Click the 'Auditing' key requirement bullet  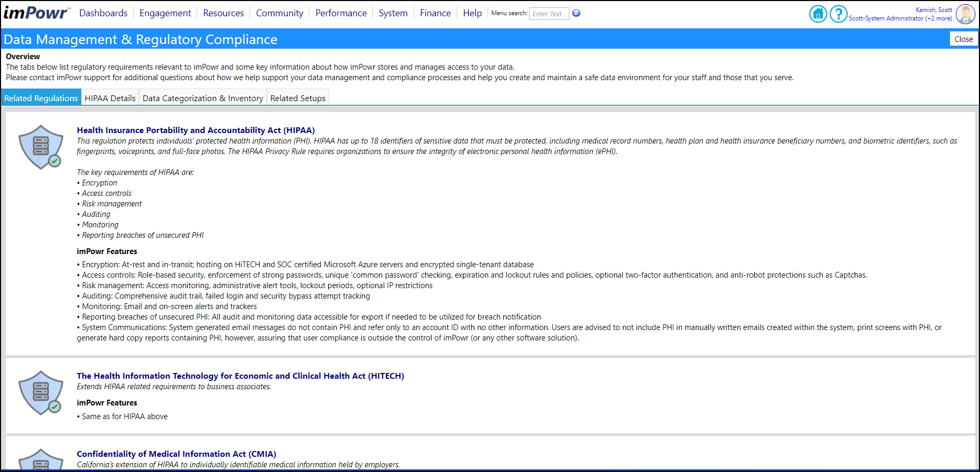pos(94,214)
